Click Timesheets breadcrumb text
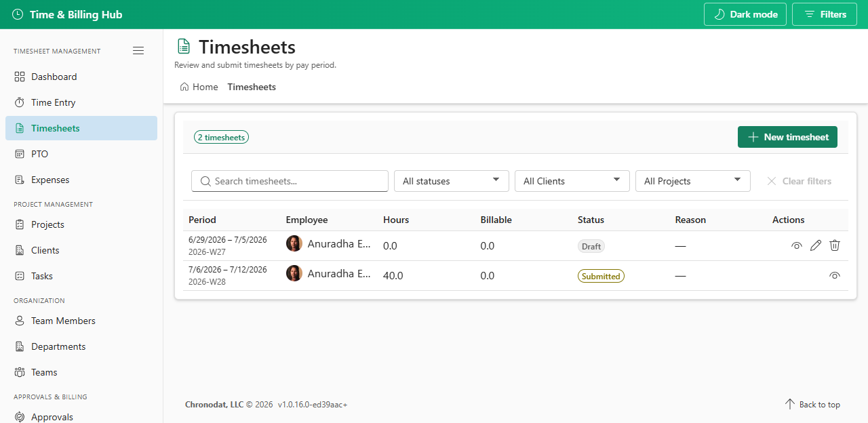The height and width of the screenshot is (423, 868). (252, 87)
